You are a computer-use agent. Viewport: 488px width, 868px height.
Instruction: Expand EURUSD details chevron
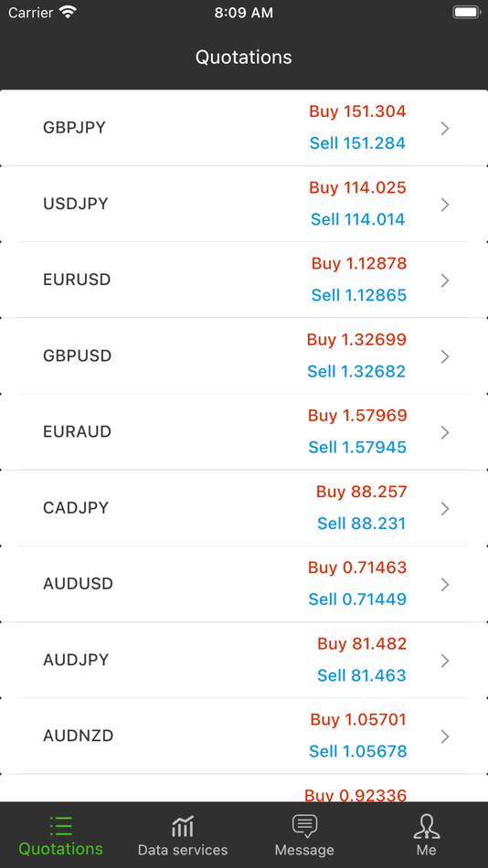tap(445, 281)
